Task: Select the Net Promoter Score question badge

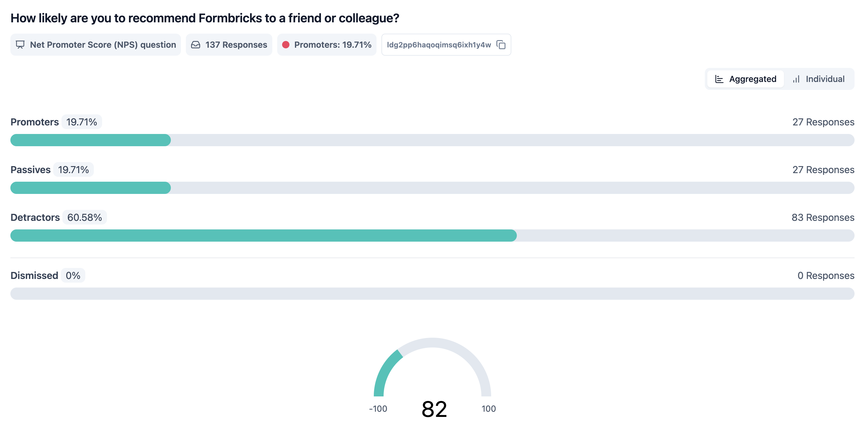Action: tap(96, 45)
